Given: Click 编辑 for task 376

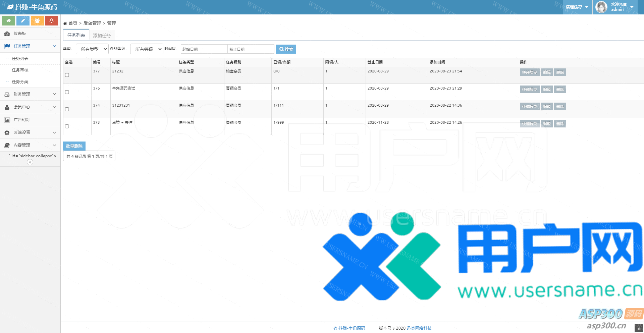Looking at the screenshot, I should [x=547, y=90].
